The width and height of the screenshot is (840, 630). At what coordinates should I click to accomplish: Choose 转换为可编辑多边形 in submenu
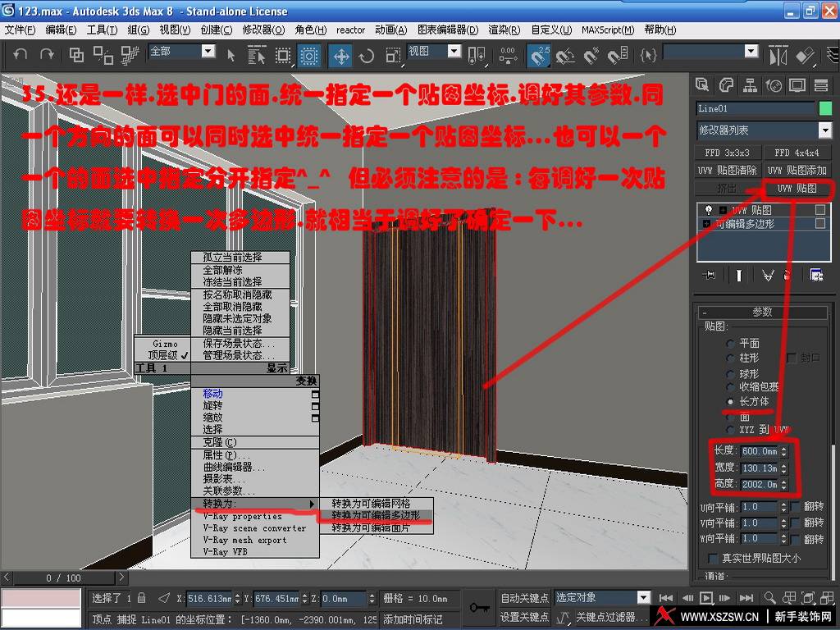(x=376, y=515)
